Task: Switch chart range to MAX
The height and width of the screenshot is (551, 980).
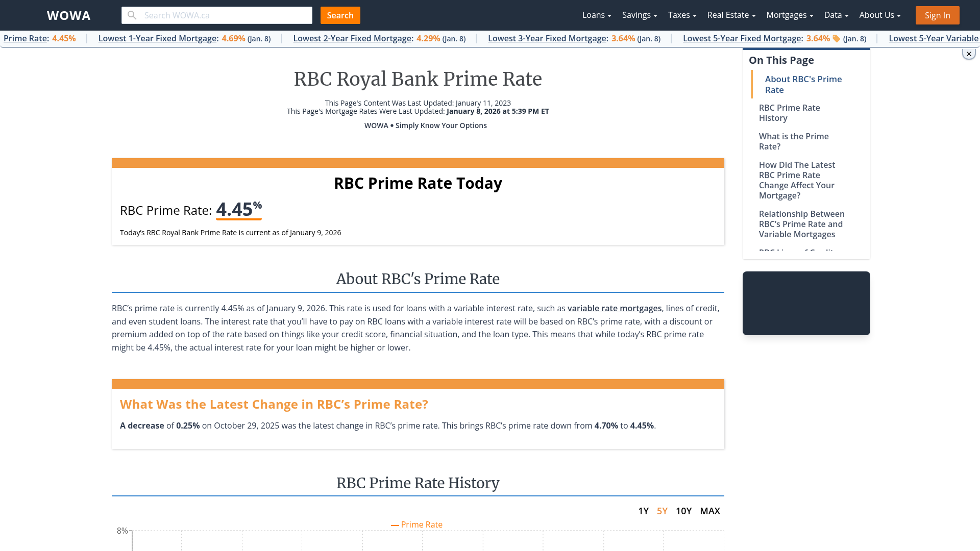Action: click(x=710, y=511)
